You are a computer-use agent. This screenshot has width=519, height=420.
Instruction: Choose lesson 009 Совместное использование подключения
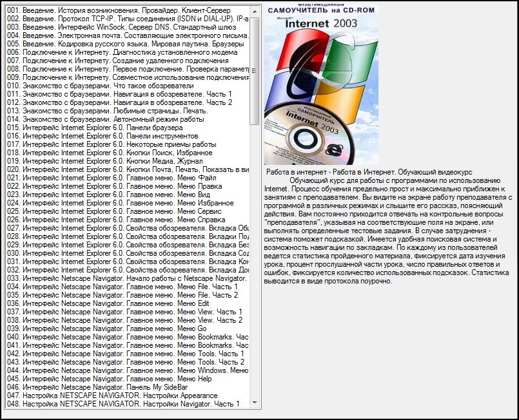coord(128,77)
